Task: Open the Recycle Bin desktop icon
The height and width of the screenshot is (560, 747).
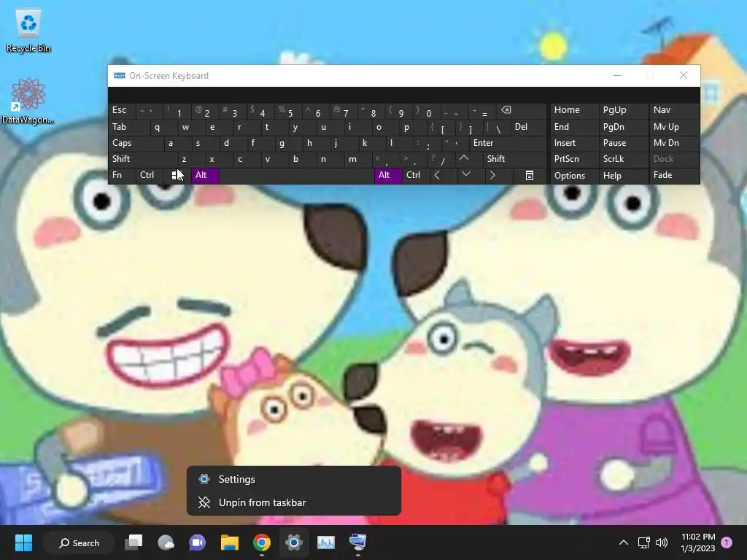Action: coord(28,31)
